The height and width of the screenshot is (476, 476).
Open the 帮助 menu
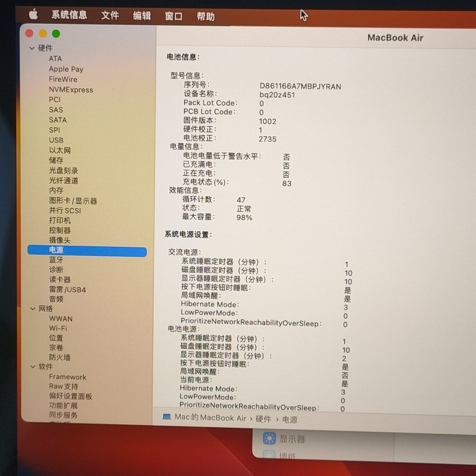[206, 16]
